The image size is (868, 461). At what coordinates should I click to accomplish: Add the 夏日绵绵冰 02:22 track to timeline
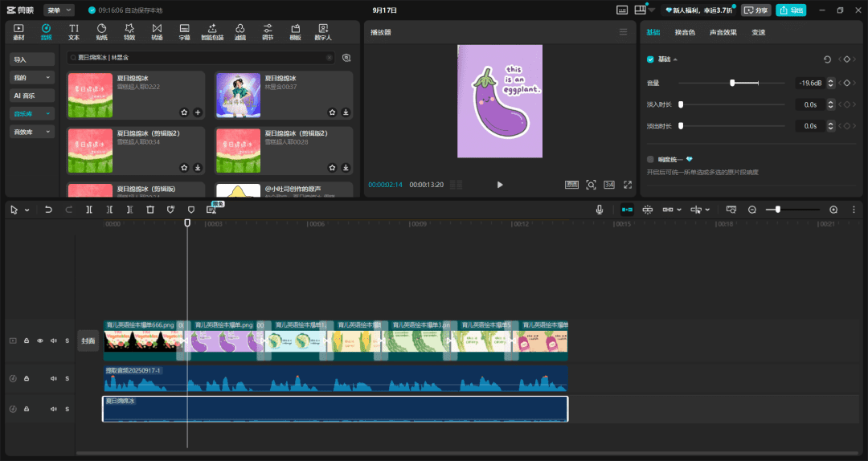(x=198, y=112)
